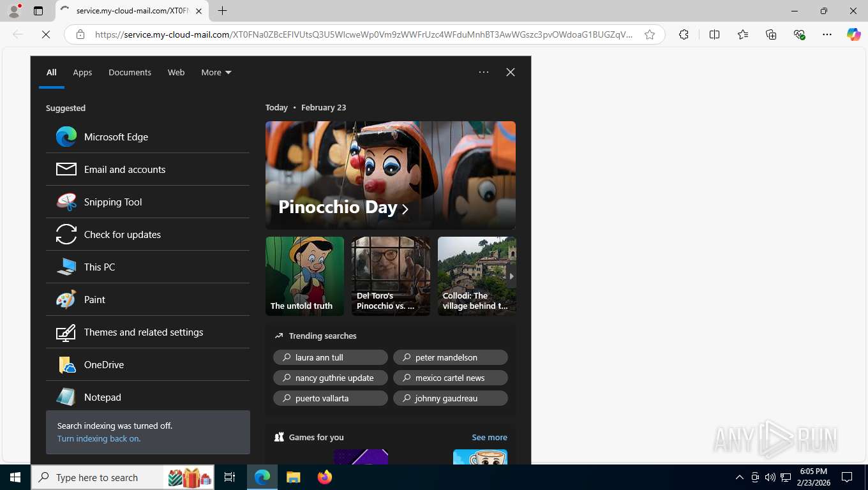The image size is (868, 490).
Task: Open Task View on the taskbar
Action: tap(230, 477)
